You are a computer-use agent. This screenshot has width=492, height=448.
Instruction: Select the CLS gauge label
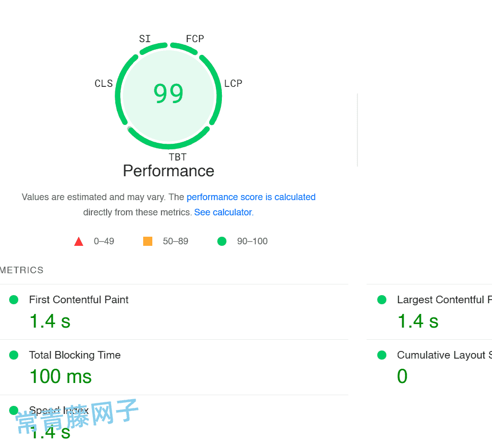[104, 84]
